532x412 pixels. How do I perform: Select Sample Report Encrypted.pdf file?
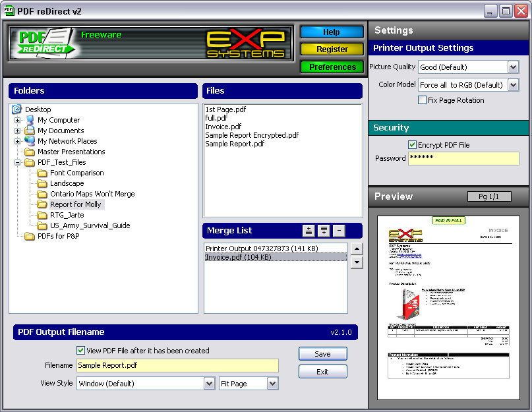pos(252,135)
